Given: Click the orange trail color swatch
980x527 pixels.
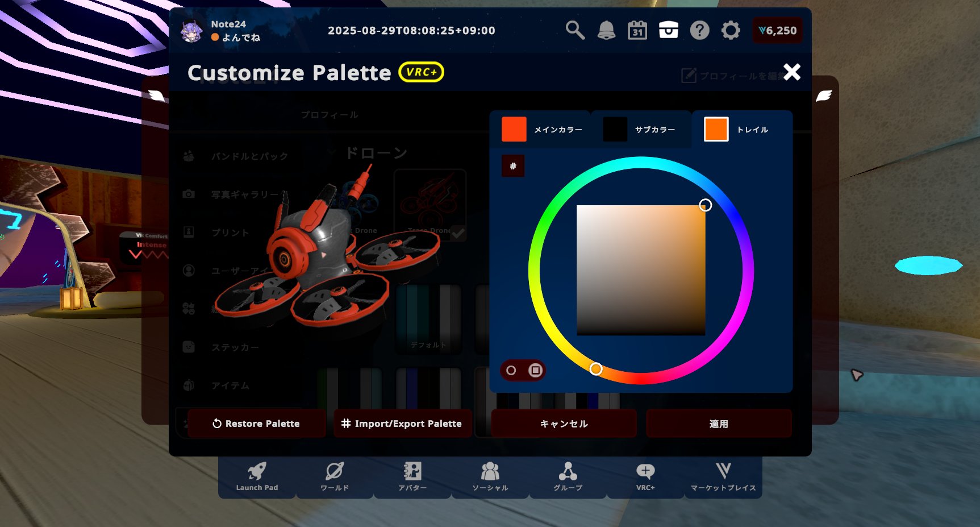Looking at the screenshot, I should click(x=716, y=130).
